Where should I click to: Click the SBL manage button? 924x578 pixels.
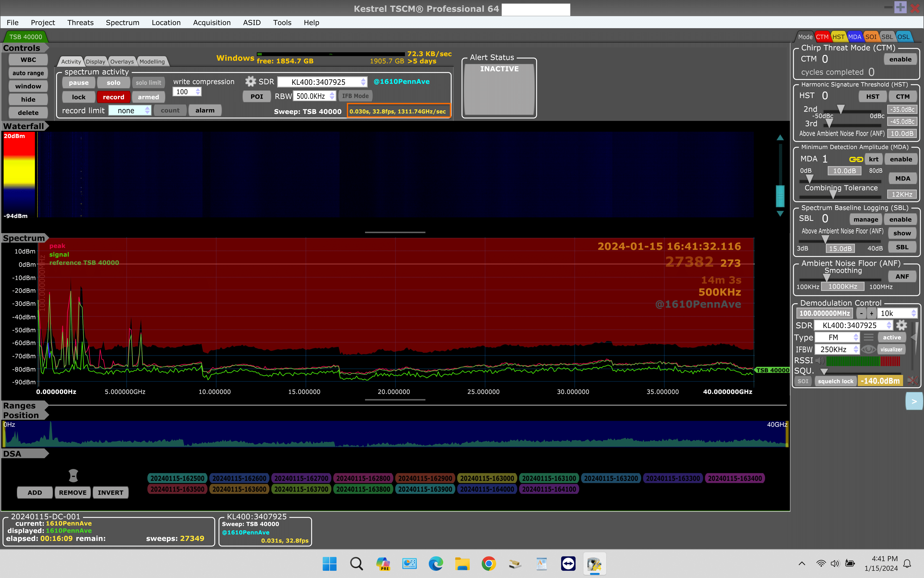866,219
